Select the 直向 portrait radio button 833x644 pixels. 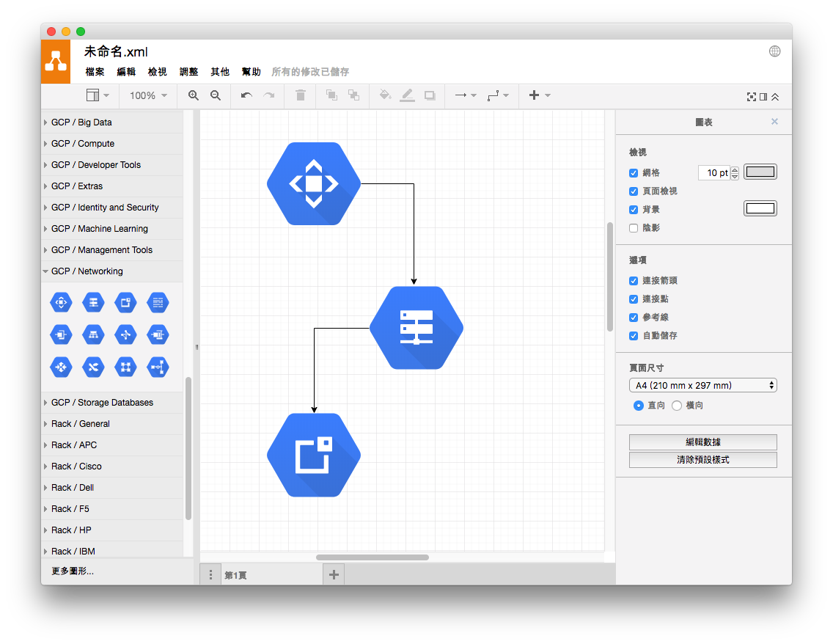click(x=639, y=406)
